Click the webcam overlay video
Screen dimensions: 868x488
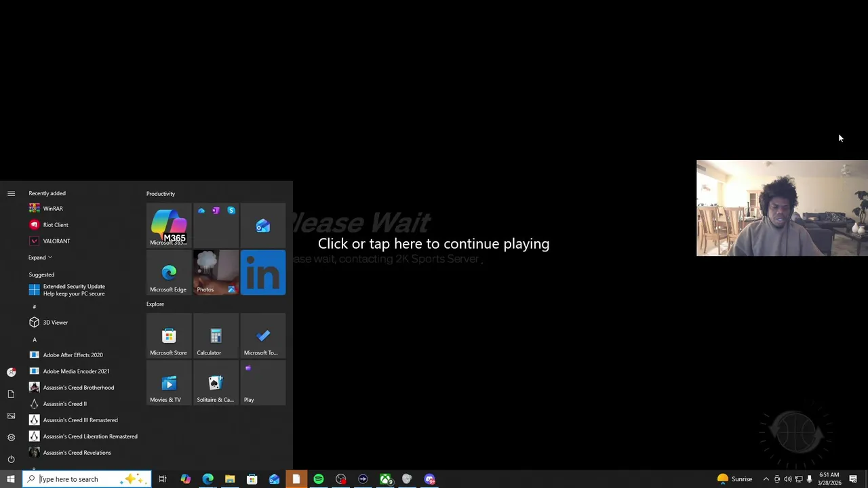pos(782,208)
